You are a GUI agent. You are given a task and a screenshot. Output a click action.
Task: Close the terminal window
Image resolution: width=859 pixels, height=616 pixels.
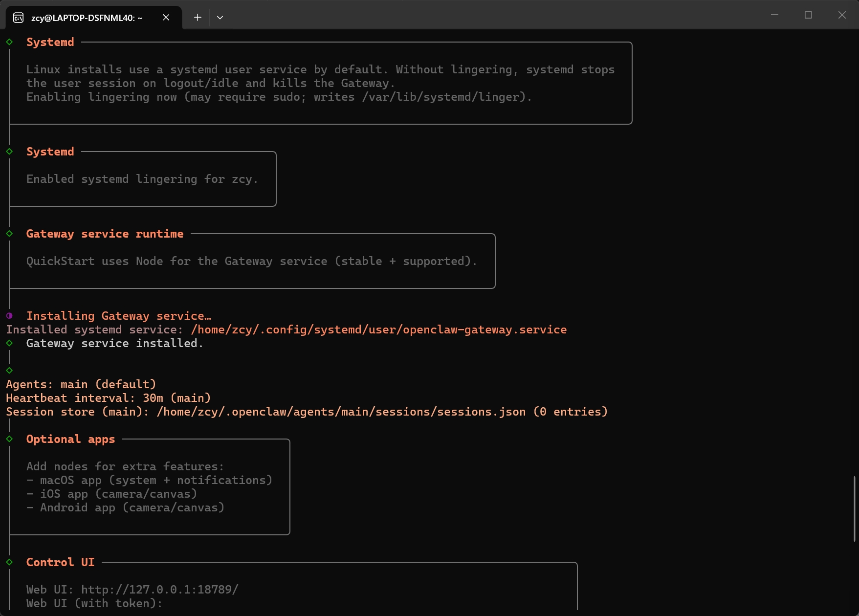[x=842, y=15]
